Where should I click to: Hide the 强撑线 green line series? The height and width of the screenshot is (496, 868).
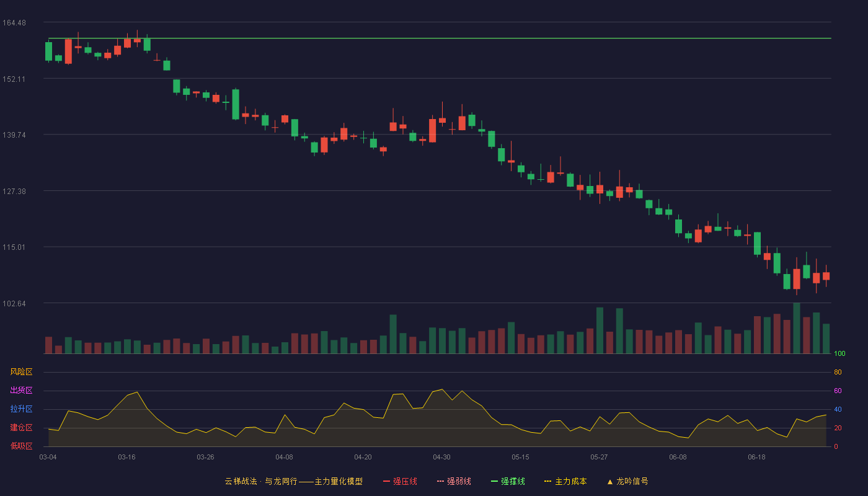tap(508, 481)
